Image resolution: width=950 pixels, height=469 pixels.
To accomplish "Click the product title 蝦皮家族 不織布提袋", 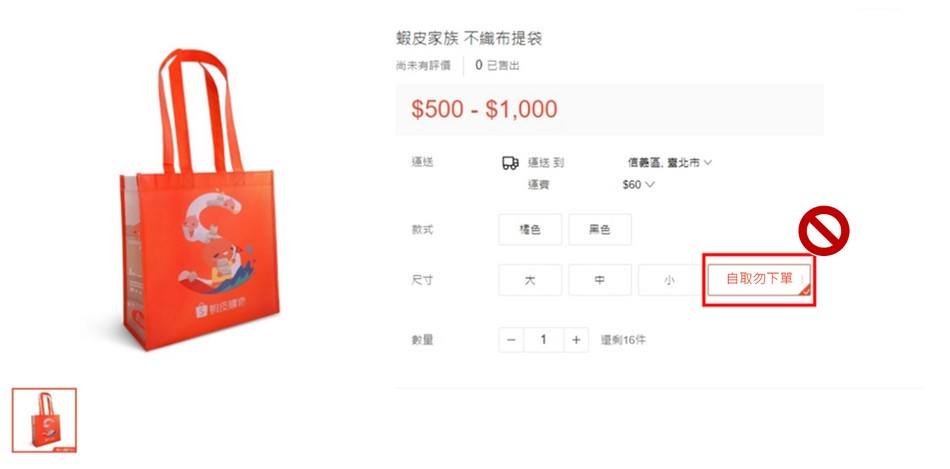I will click(x=469, y=39).
